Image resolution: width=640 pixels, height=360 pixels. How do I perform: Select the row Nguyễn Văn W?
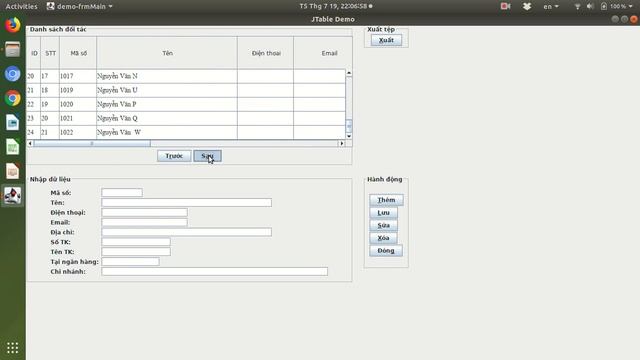(186, 132)
